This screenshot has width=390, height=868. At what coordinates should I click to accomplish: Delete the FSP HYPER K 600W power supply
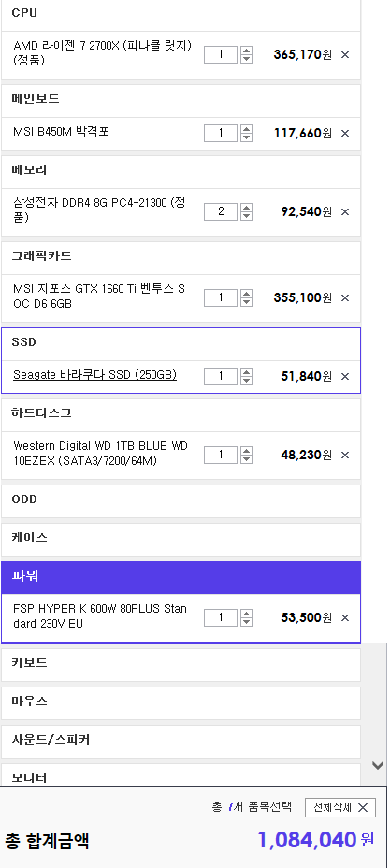(345, 617)
